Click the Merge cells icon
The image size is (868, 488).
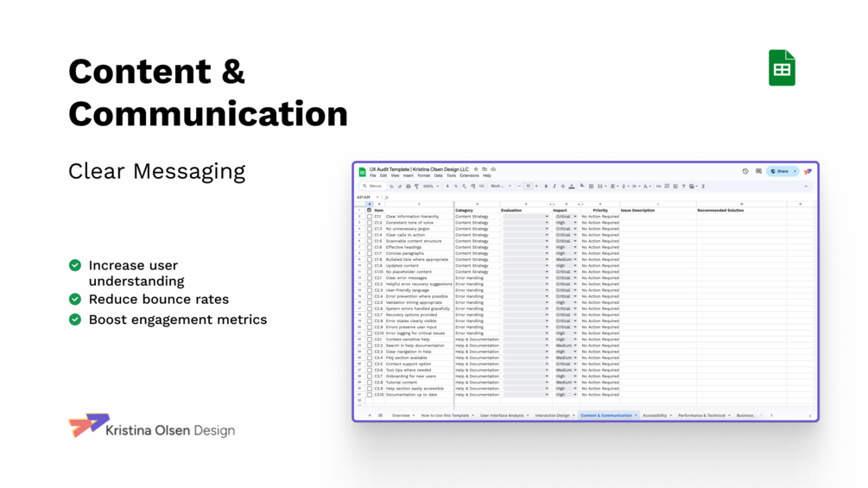tap(600, 186)
